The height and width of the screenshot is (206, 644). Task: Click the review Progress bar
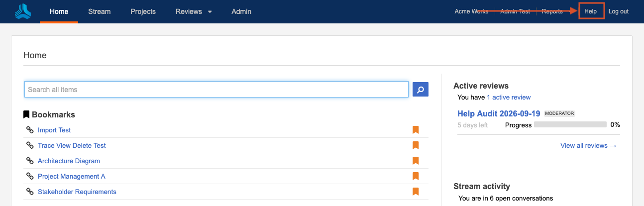[x=570, y=125]
